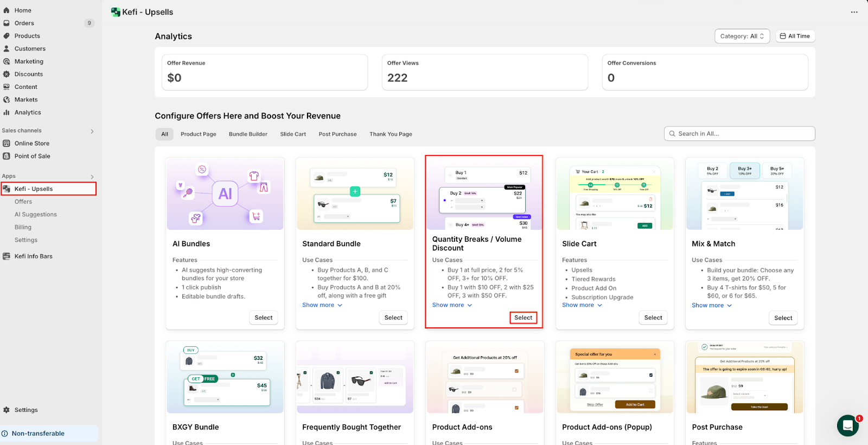This screenshot has height=445, width=868.
Task: Click the Kefi Info Bars icon
Action: coord(7,256)
